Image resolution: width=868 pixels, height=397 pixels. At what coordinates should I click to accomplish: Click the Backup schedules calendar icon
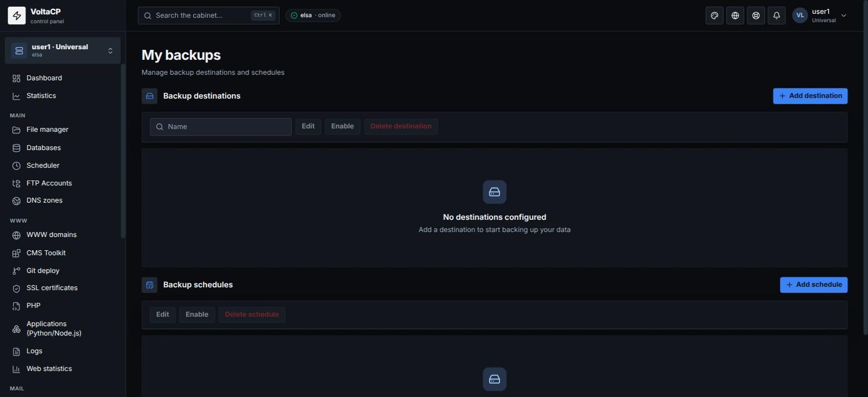pyautogui.click(x=149, y=285)
